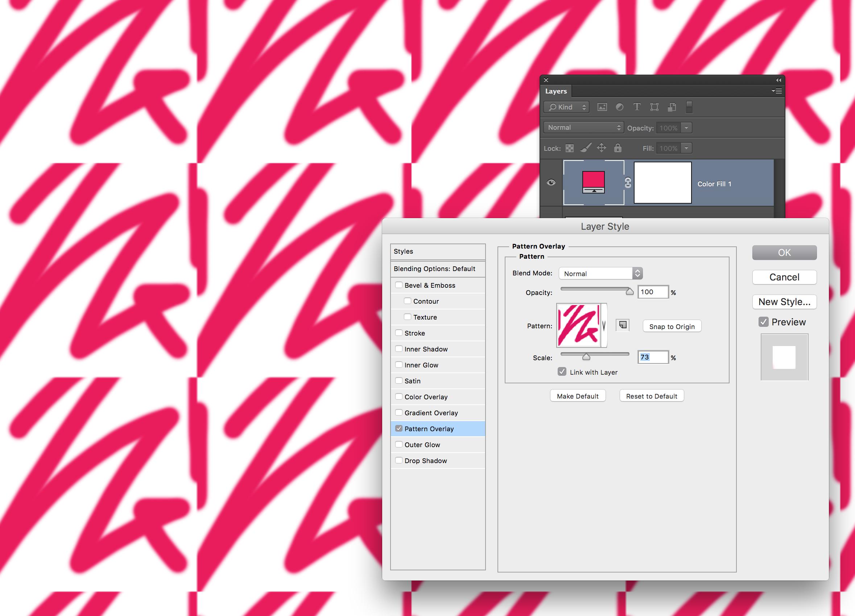Enable lock transparent pixels on the layer
The width and height of the screenshot is (855, 616).
click(570, 148)
